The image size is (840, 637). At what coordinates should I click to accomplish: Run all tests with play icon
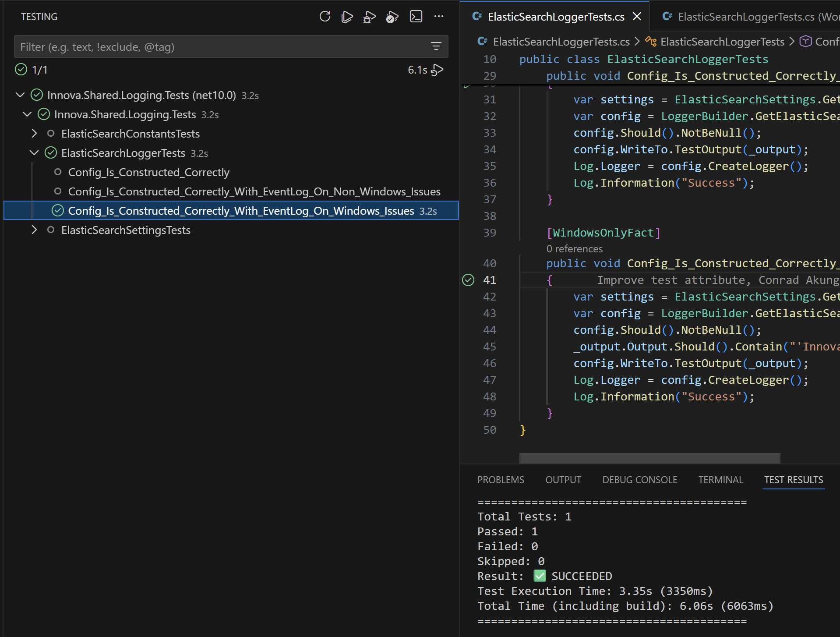click(x=347, y=17)
